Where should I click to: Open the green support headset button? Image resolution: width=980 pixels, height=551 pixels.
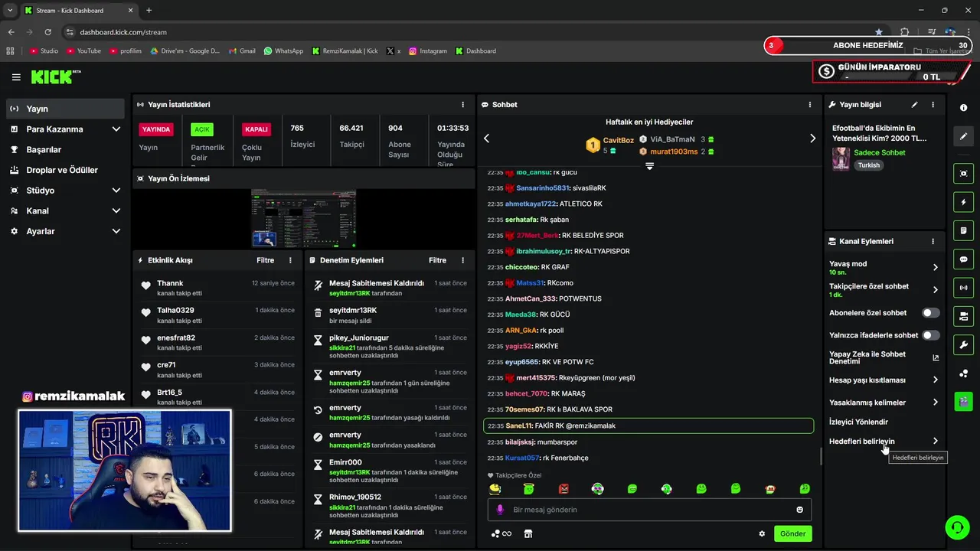coord(956,527)
